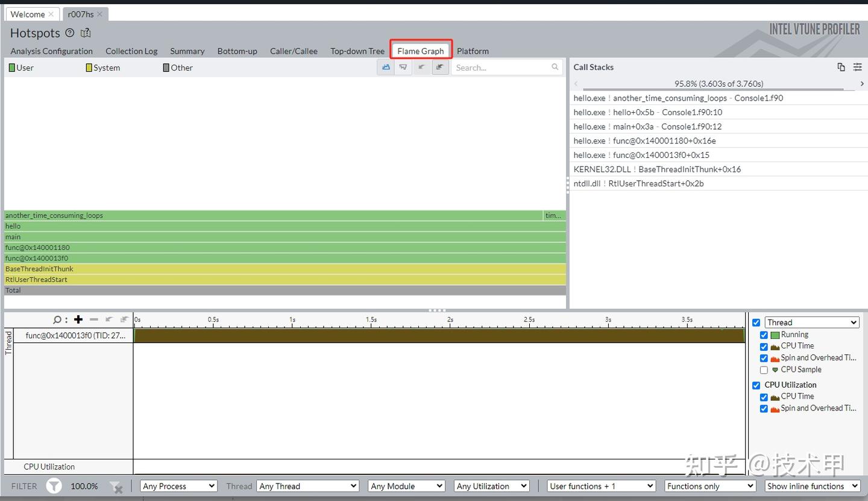Open the Any Process dropdown
Image resolution: width=868 pixels, height=501 pixels.
point(178,485)
